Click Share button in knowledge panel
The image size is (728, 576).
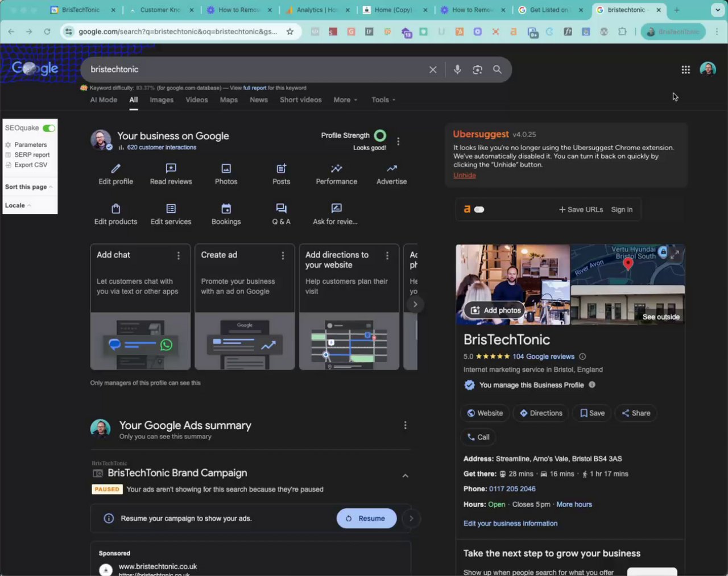click(636, 413)
